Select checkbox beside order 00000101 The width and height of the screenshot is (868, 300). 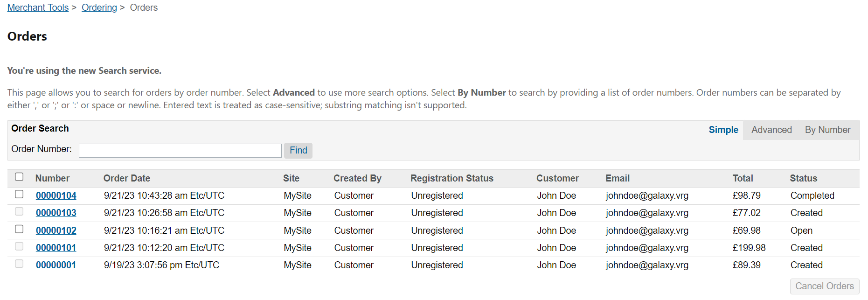click(x=19, y=246)
